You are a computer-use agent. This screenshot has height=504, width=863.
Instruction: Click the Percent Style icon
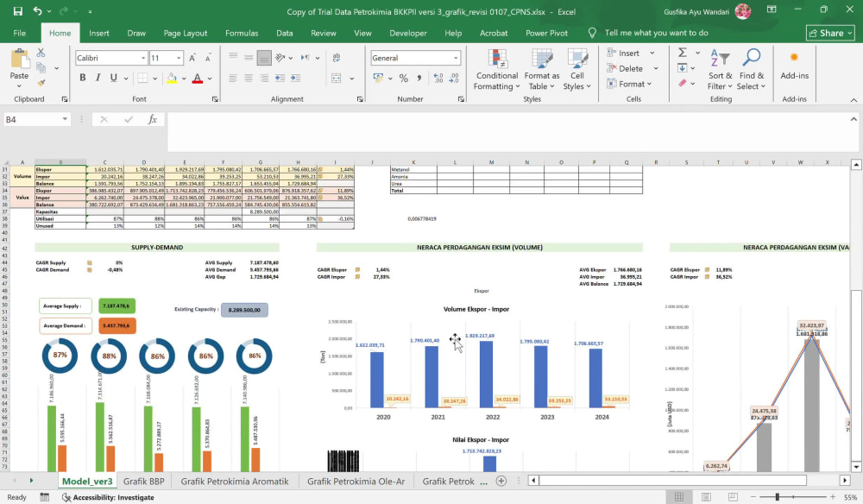[x=403, y=79]
